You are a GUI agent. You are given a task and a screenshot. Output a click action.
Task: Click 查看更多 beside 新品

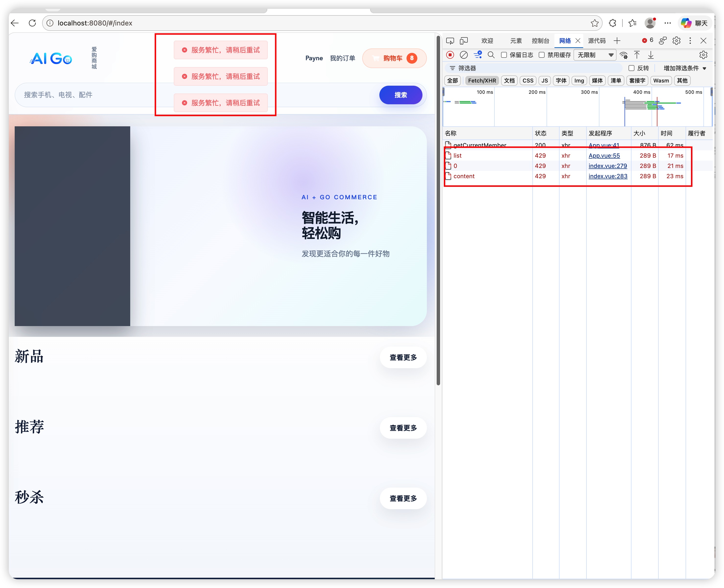[403, 357]
